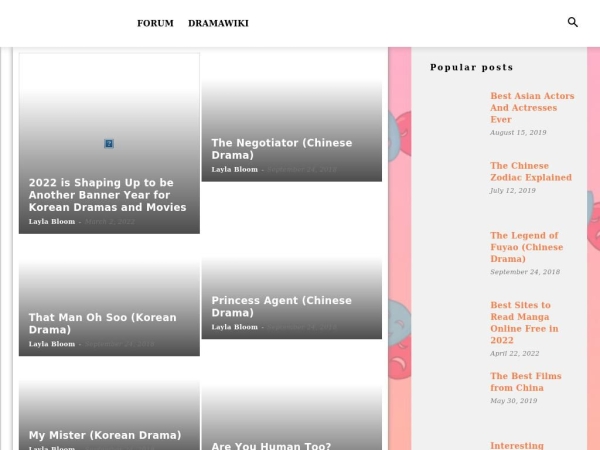
Task: Click the April 22, 2022 date
Action: click(515, 354)
